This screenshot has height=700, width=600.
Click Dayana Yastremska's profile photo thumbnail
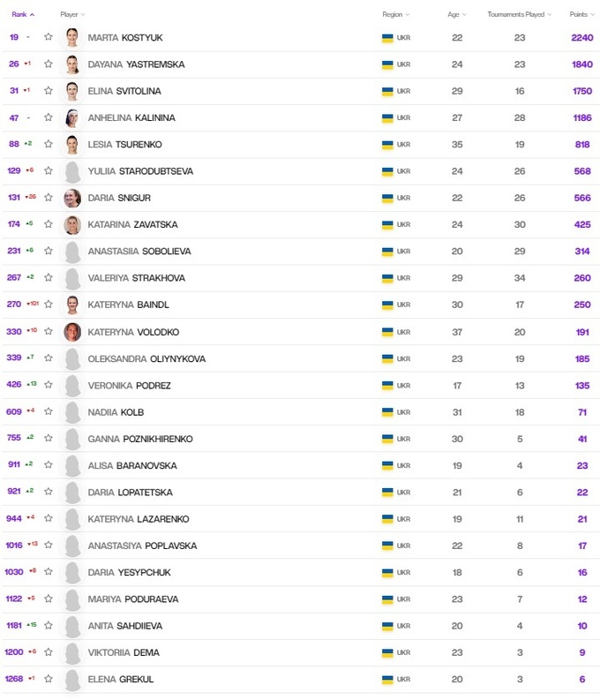tap(72, 64)
